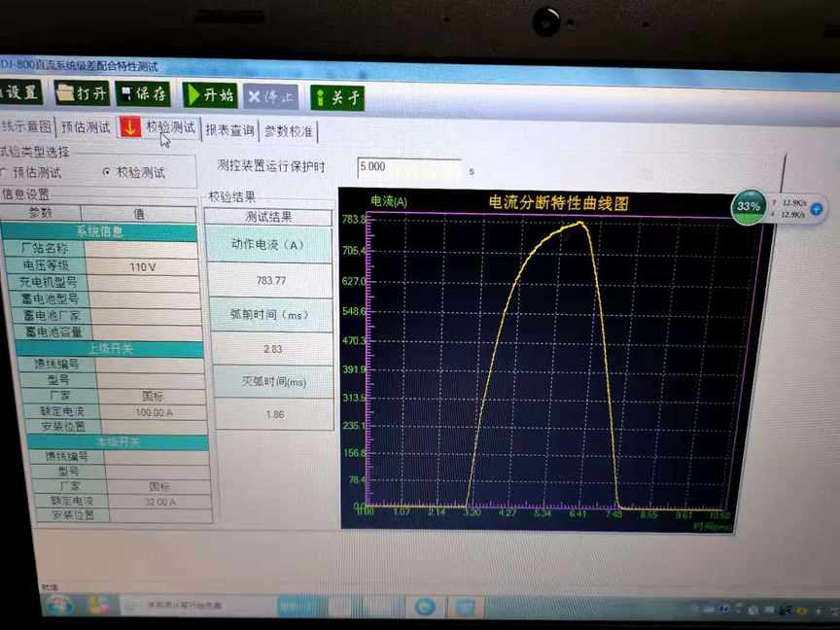Click the 电压等级 value cell showing 110V
This screenshot has height=630, width=840.
tap(143, 266)
